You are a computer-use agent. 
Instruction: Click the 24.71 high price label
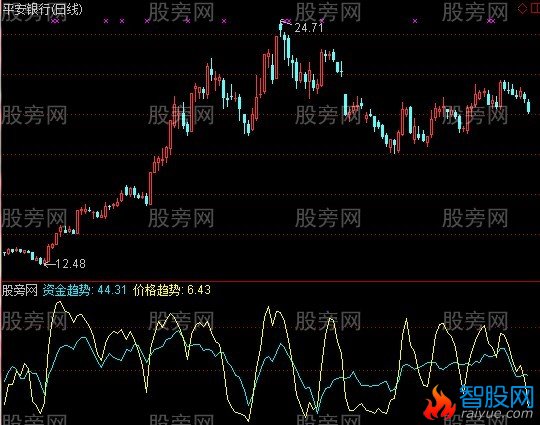click(309, 28)
